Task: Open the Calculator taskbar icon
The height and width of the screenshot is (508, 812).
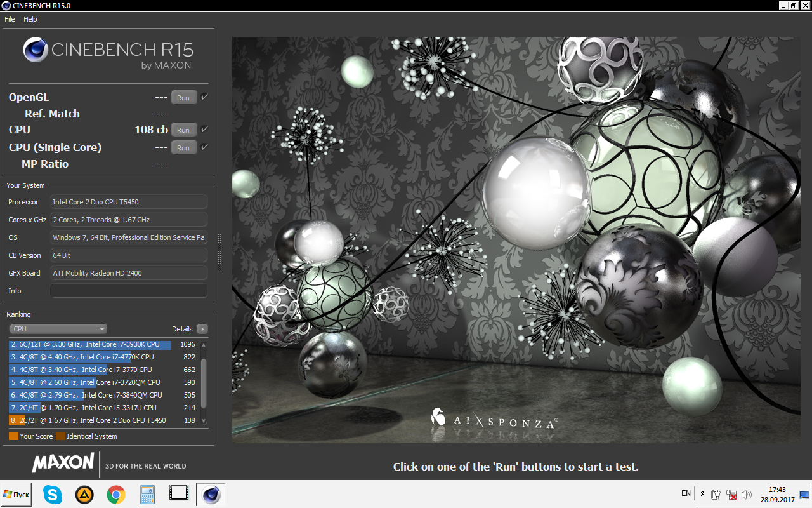Action: (148, 494)
